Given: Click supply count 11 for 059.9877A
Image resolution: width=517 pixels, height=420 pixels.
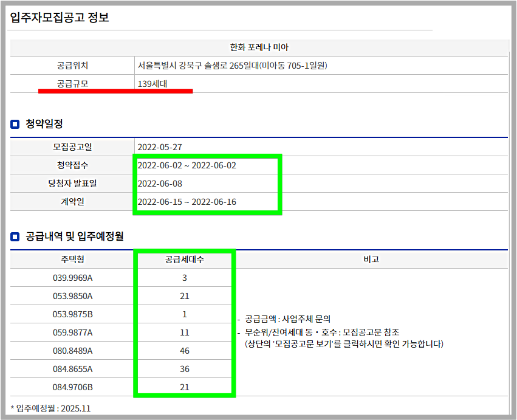Looking at the screenshot, I should (x=184, y=332).
